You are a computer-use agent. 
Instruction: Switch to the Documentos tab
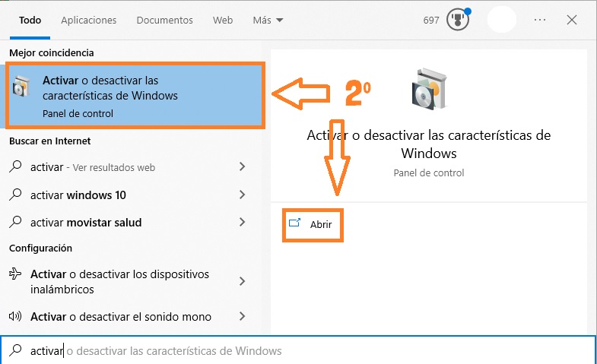point(164,21)
